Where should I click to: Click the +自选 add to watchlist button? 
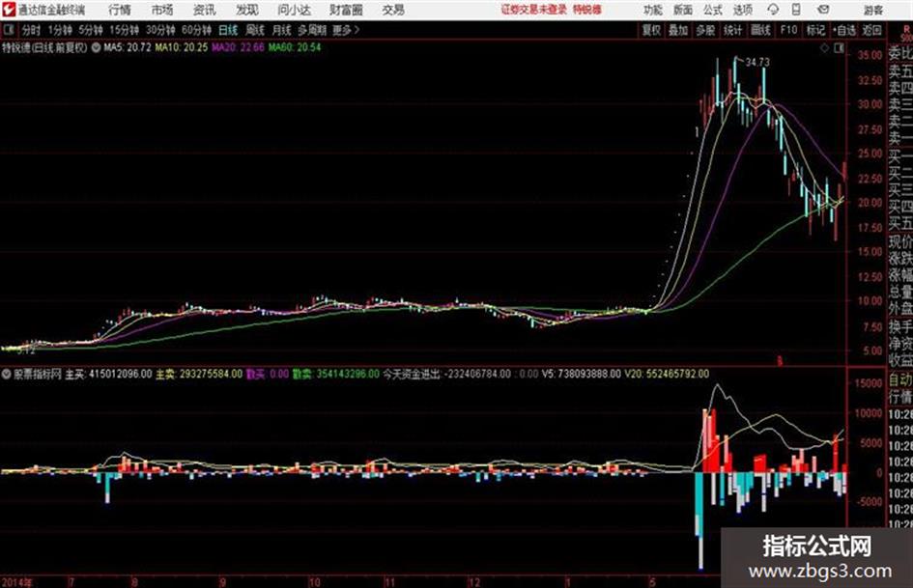pyautogui.click(x=844, y=30)
